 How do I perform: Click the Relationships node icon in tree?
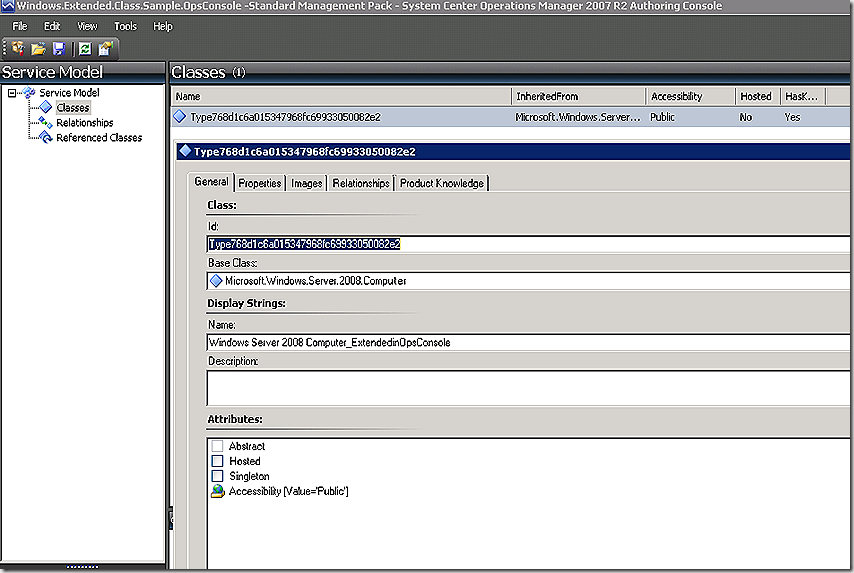46,123
